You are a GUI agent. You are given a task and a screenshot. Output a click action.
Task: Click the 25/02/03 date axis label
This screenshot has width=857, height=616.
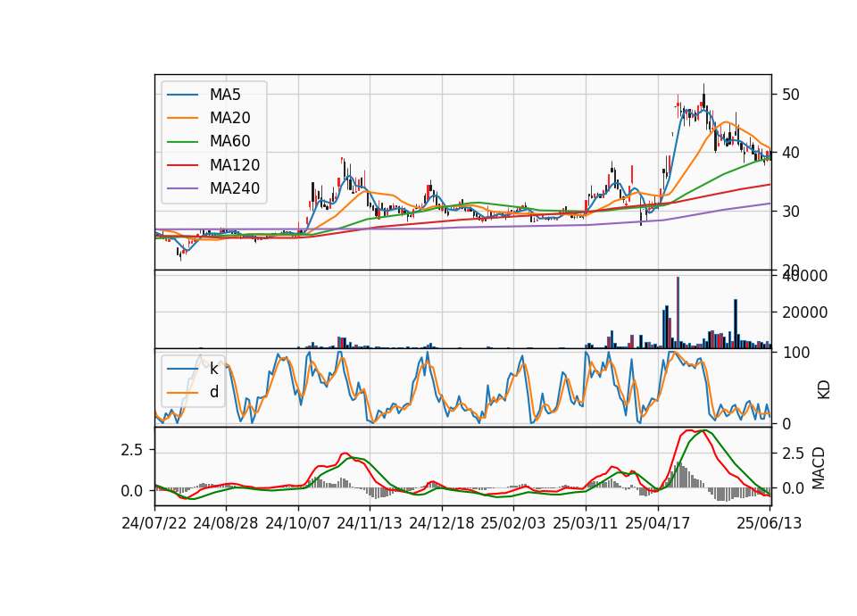pos(513,523)
